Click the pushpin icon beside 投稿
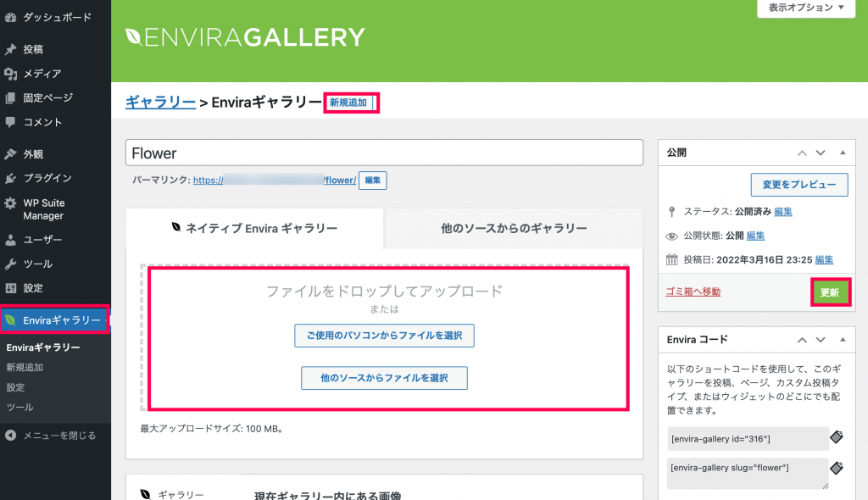Viewport: 868px width, 500px height. click(10, 49)
